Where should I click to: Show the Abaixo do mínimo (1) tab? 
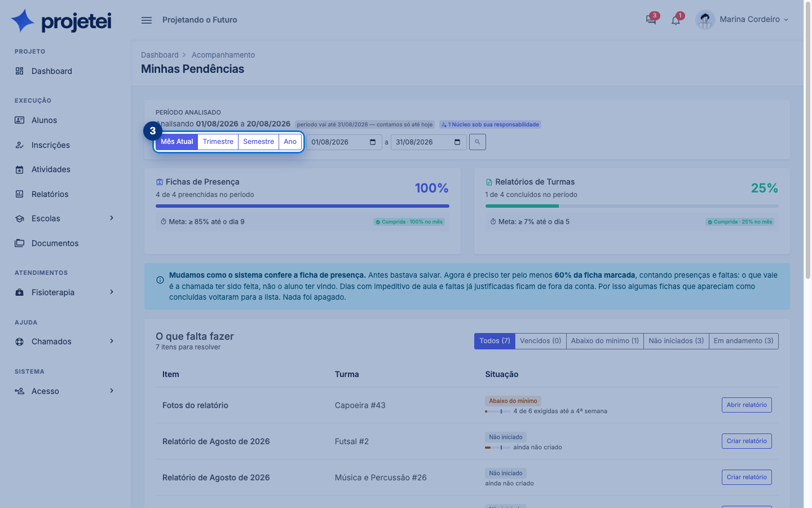(605, 341)
